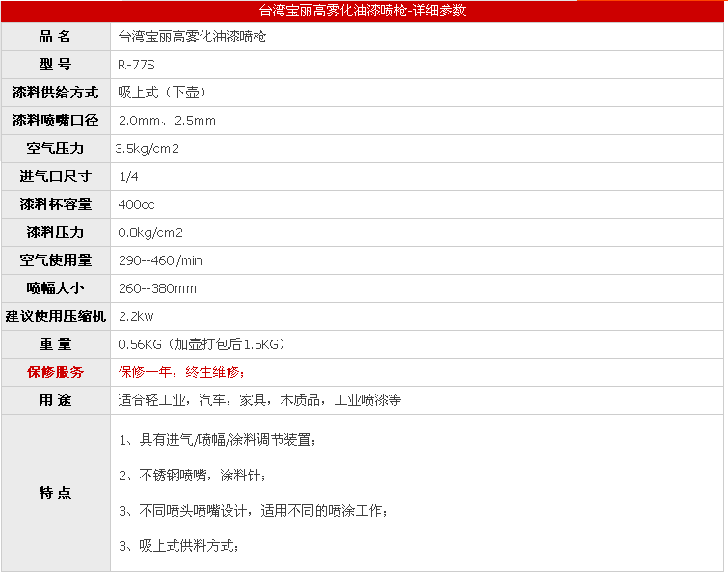Click feature line 不同喷头喷嘴设计，适用不同的喷涂工作
This screenshot has height=572, width=728.
click(x=261, y=510)
